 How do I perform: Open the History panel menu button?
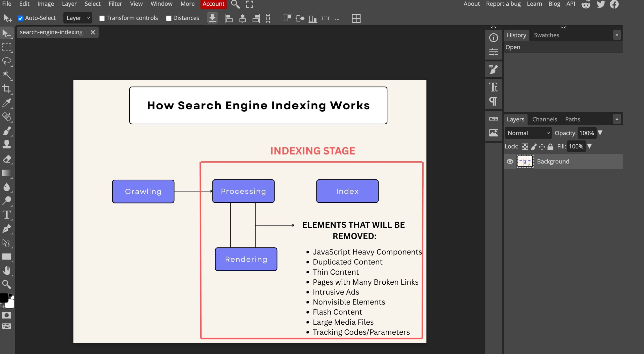[x=617, y=35]
